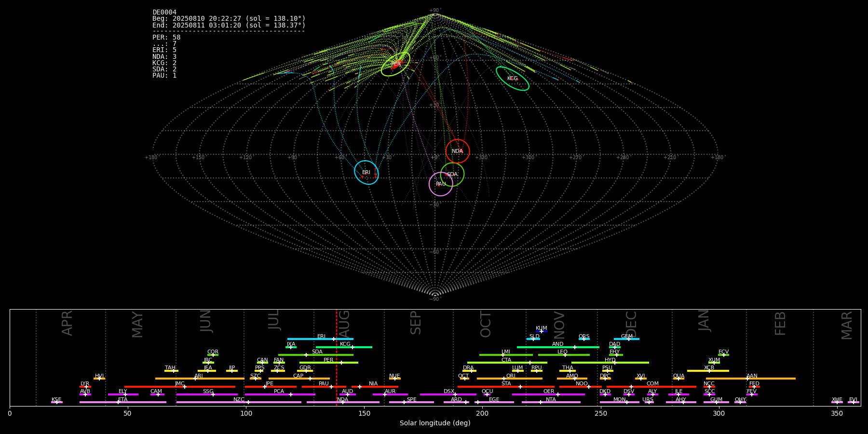The width and height of the screenshot is (868, 434).
Task: Select the JXA shower bar in the timeline
Action: point(291,347)
